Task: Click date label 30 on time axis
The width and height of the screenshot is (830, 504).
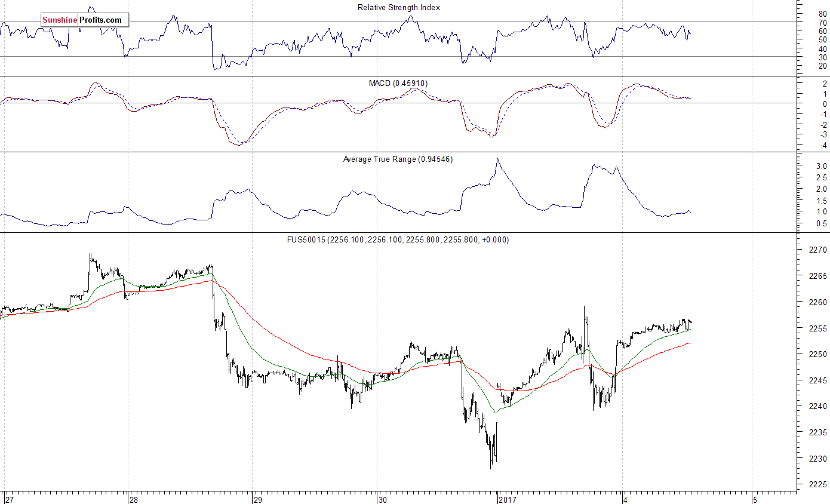Action: [x=382, y=499]
